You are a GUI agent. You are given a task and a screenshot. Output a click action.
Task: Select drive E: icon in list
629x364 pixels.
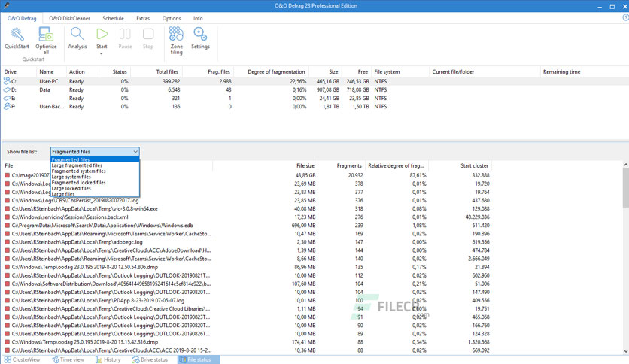coord(7,98)
